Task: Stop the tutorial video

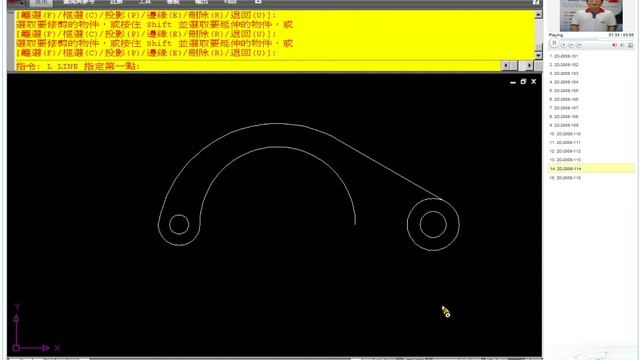Action: point(564,44)
